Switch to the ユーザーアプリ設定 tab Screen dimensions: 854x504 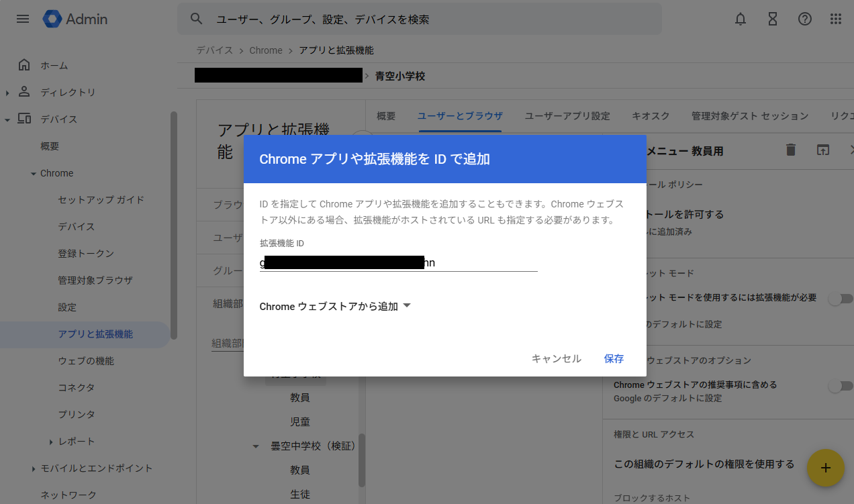(567, 116)
